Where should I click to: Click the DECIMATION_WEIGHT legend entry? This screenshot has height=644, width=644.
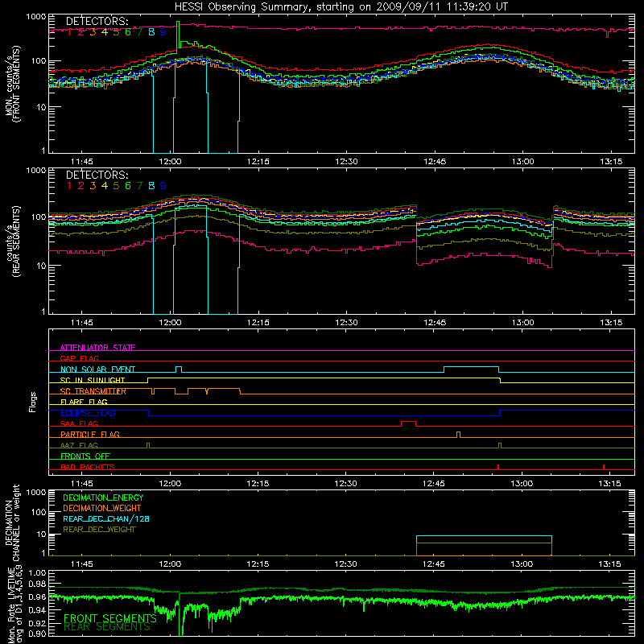[102, 508]
